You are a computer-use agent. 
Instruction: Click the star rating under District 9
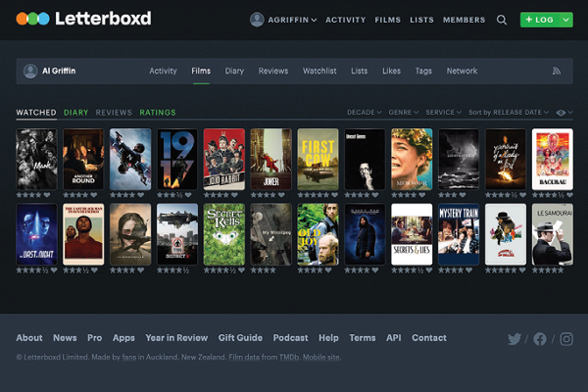click(172, 270)
